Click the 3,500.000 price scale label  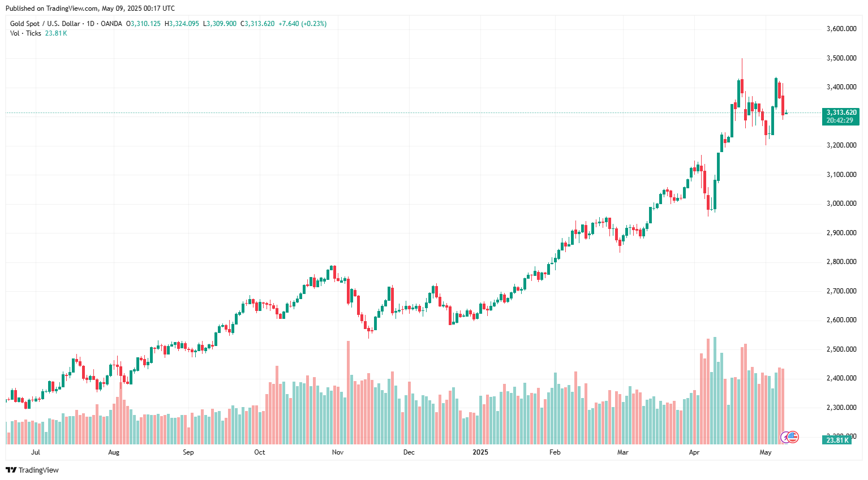(841, 58)
